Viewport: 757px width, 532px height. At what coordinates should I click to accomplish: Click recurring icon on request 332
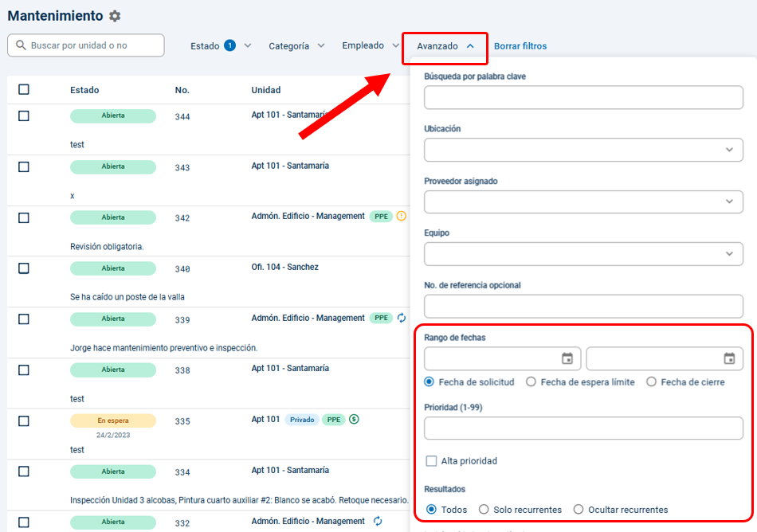378,521
